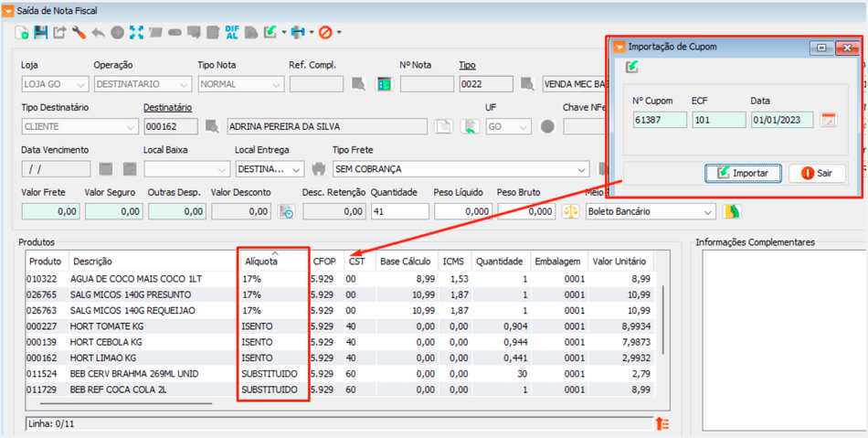Select the HORT TOMATE KG row
This screenshot has width=868, height=438.
(x=340, y=326)
